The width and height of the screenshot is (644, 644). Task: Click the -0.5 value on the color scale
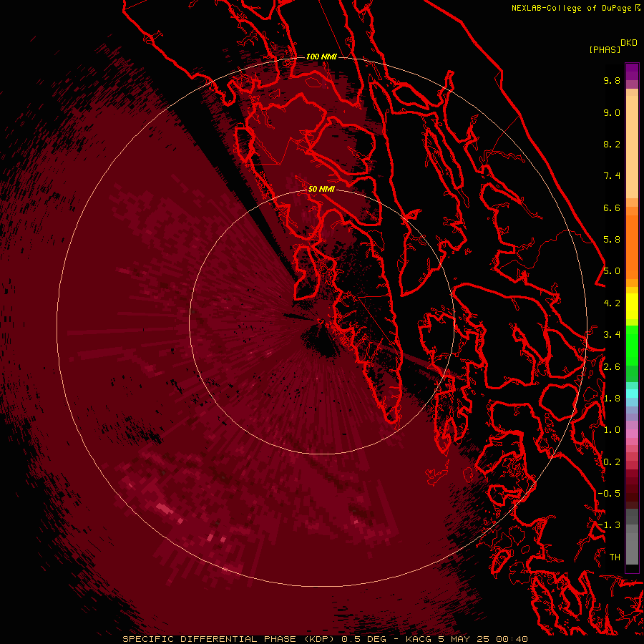coord(609,494)
